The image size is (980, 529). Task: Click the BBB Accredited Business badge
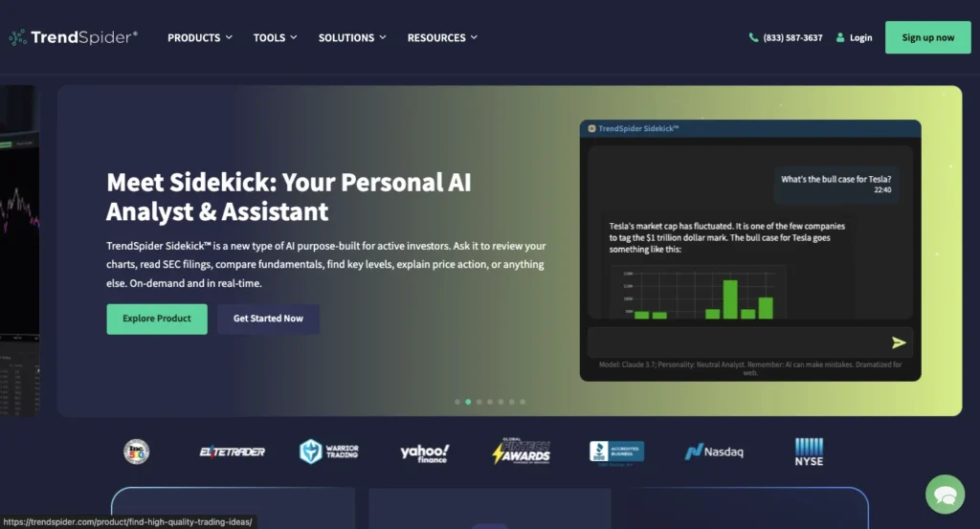tap(617, 452)
